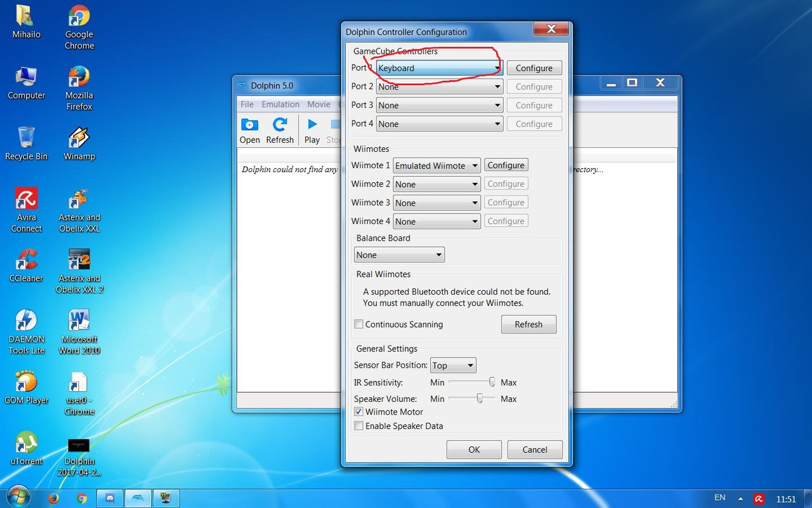This screenshot has height=508, width=812.
Task: Click Dolphin emulator taskbar button
Action: 138,498
